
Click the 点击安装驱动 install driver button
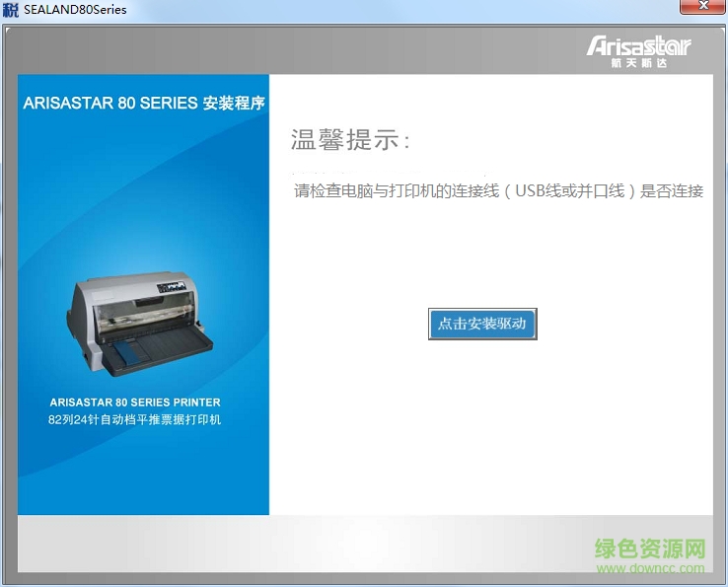[482, 324]
